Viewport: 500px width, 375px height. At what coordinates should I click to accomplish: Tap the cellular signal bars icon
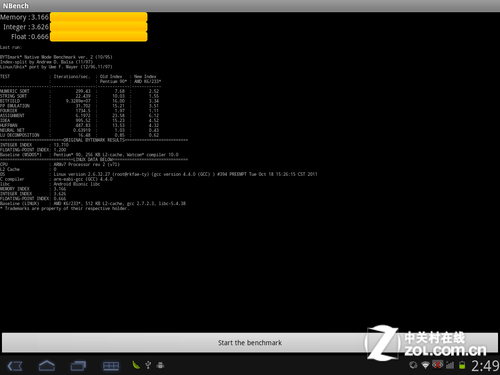pyautogui.click(x=450, y=365)
